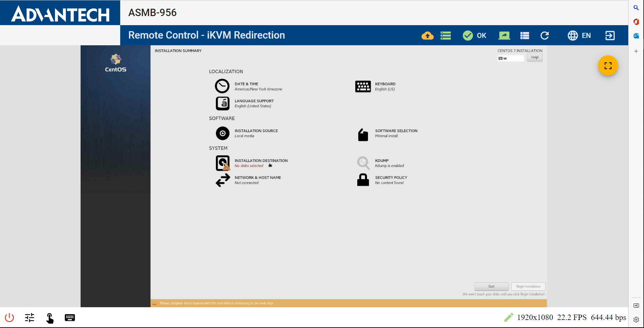Click the Begin Installation button
This screenshot has height=328, width=644.
point(528,286)
